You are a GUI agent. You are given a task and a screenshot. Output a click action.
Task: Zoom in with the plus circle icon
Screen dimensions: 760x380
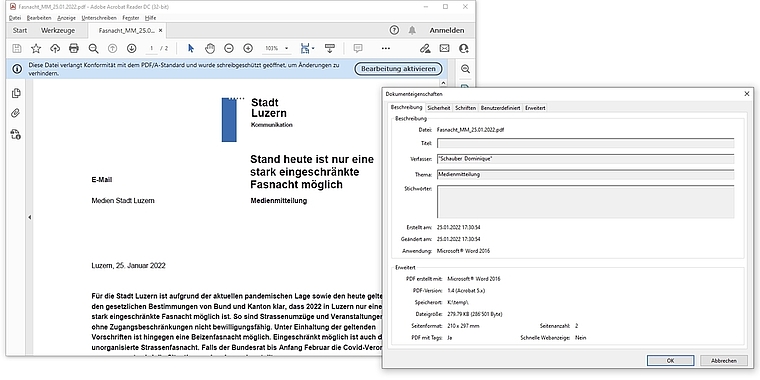click(x=248, y=48)
